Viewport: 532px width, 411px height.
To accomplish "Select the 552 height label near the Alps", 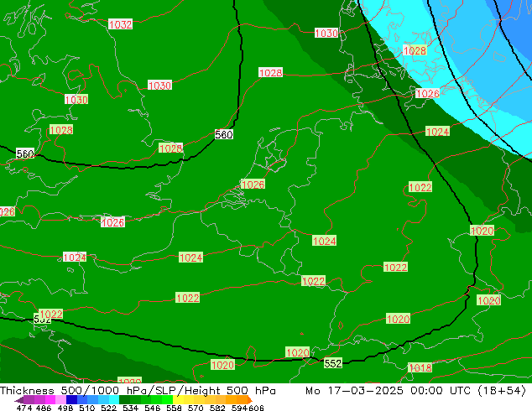I will [x=333, y=363].
